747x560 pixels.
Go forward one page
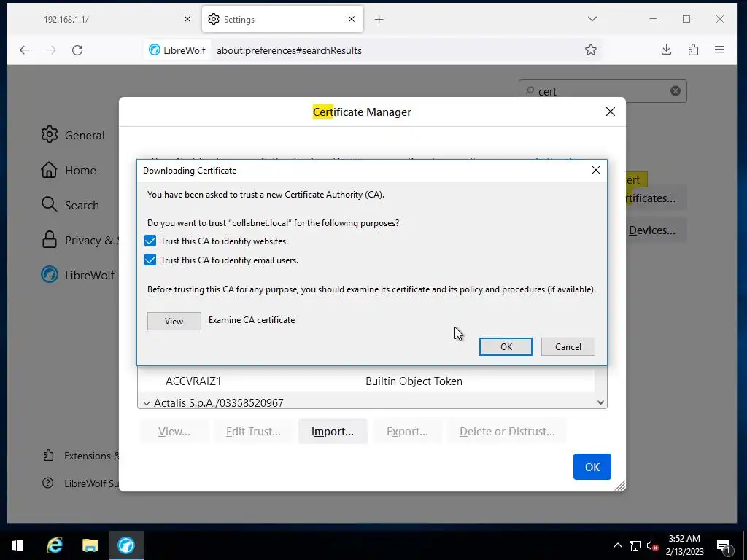(51, 50)
